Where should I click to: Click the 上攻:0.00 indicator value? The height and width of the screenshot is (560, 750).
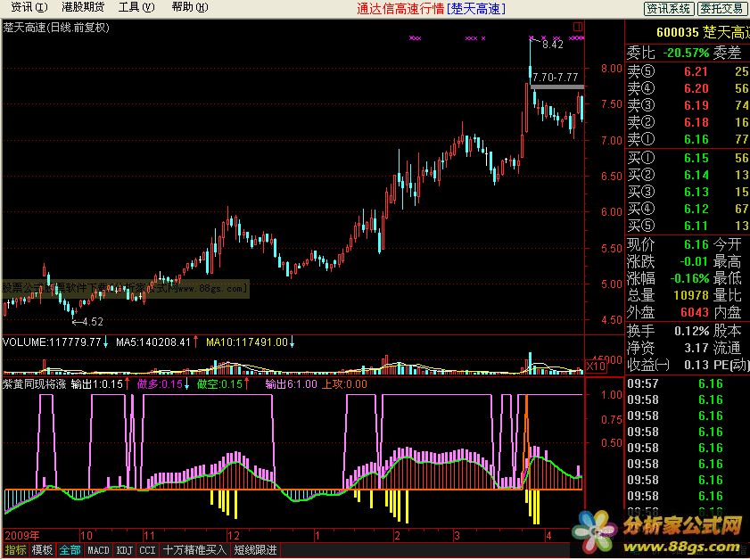[344, 384]
